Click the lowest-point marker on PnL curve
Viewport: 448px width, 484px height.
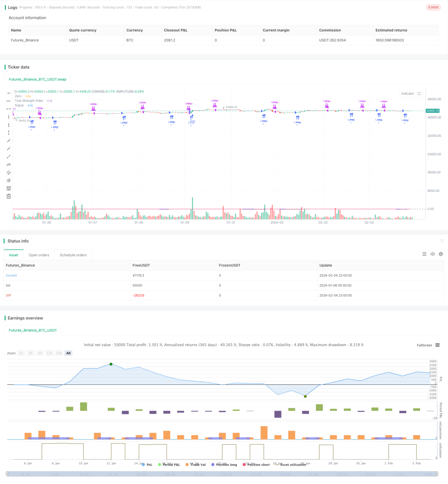pos(305,396)
